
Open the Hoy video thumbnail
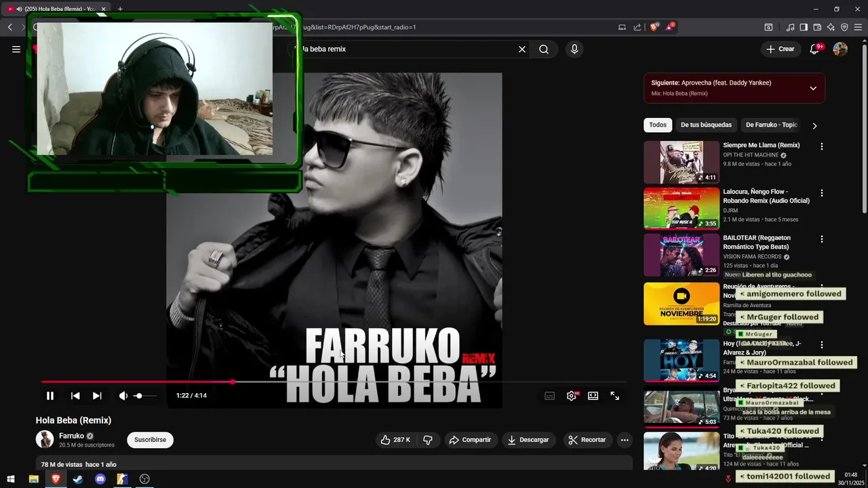click(682, 361)
